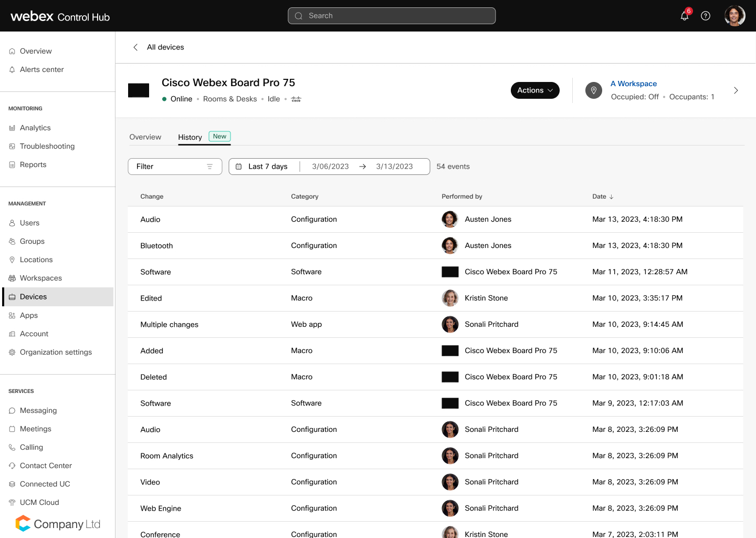Open Contact Center in the sidebar

pos(46,465)
